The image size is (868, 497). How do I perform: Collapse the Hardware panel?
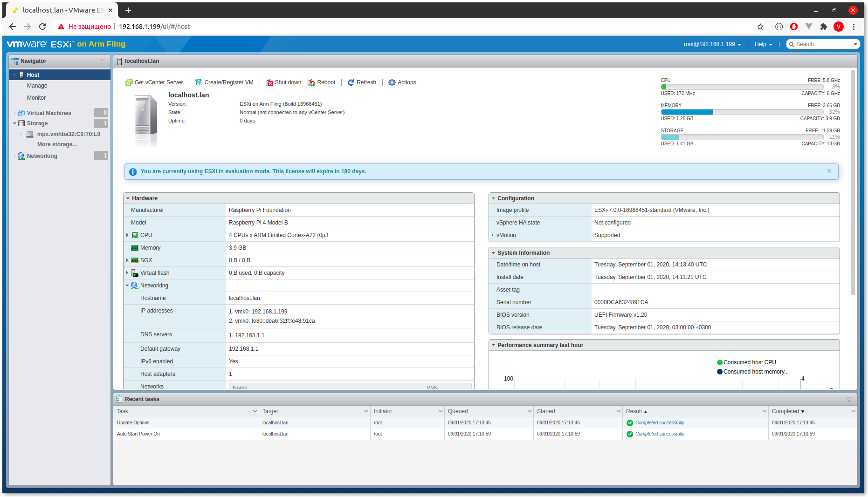128,198
